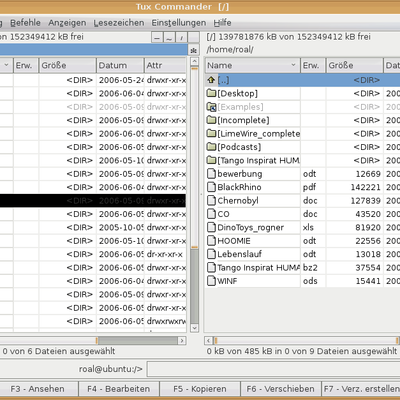This screenshot has width=400, height=400.
Task: Click the F3 - Ansehen button
Action: tap(37, 389)
